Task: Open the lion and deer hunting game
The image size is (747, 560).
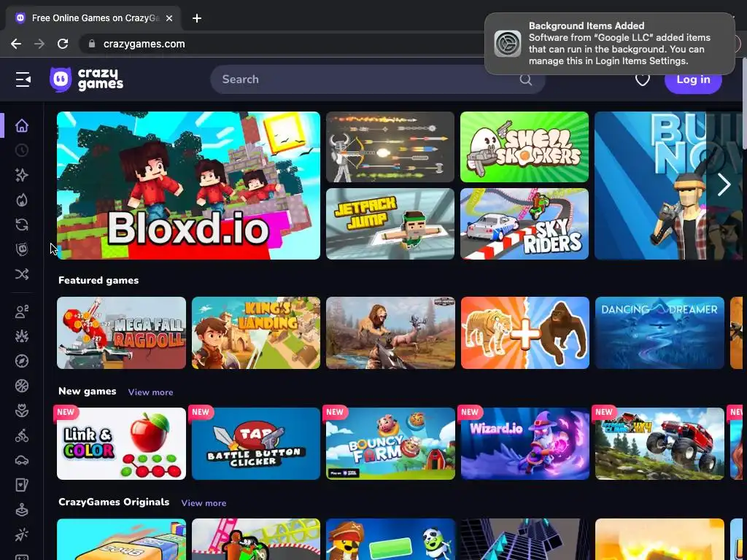Action: (391, 332)
